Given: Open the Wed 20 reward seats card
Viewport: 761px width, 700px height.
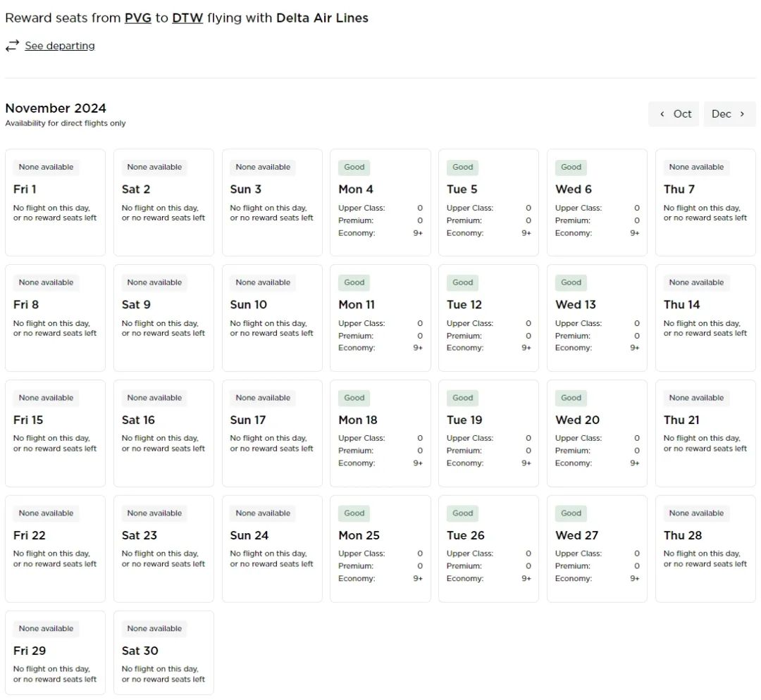Looking at the screenshot, I should 597,433.
